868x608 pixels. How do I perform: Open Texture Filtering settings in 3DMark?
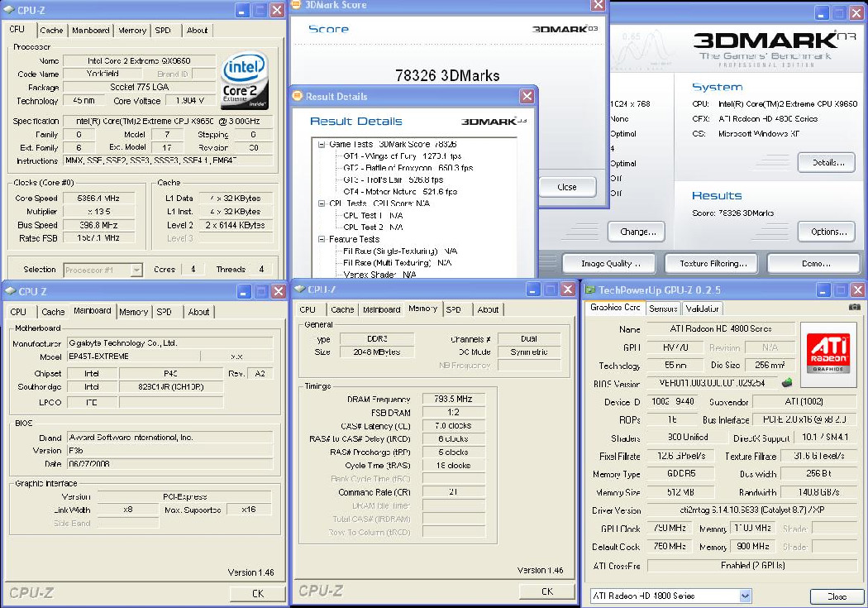[x=711, y=264]
